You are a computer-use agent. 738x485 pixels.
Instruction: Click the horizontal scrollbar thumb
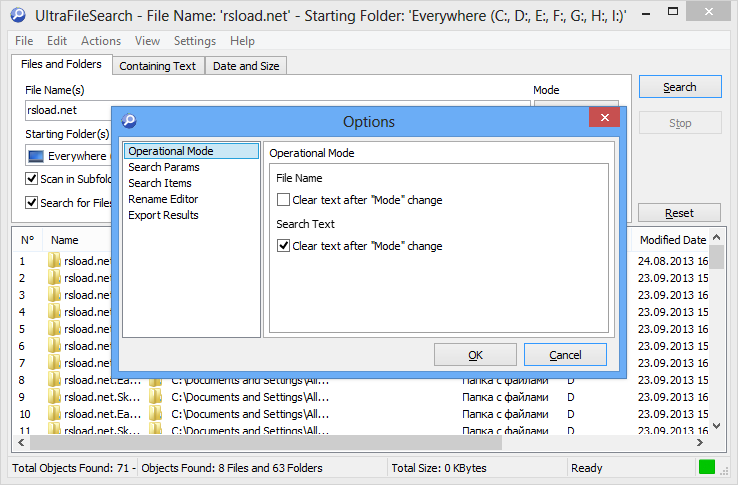[266, 443]
